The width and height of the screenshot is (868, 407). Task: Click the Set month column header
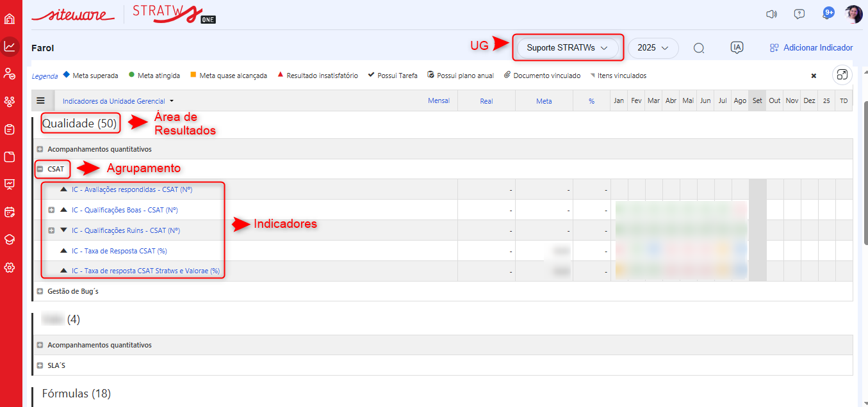[x=757, y=101]
